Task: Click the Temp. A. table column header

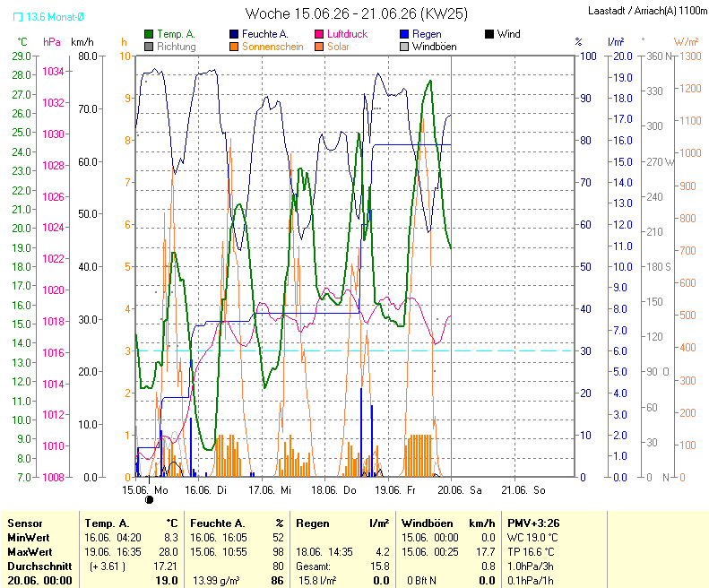Action: pyautogui.click(x=108, y=523)
